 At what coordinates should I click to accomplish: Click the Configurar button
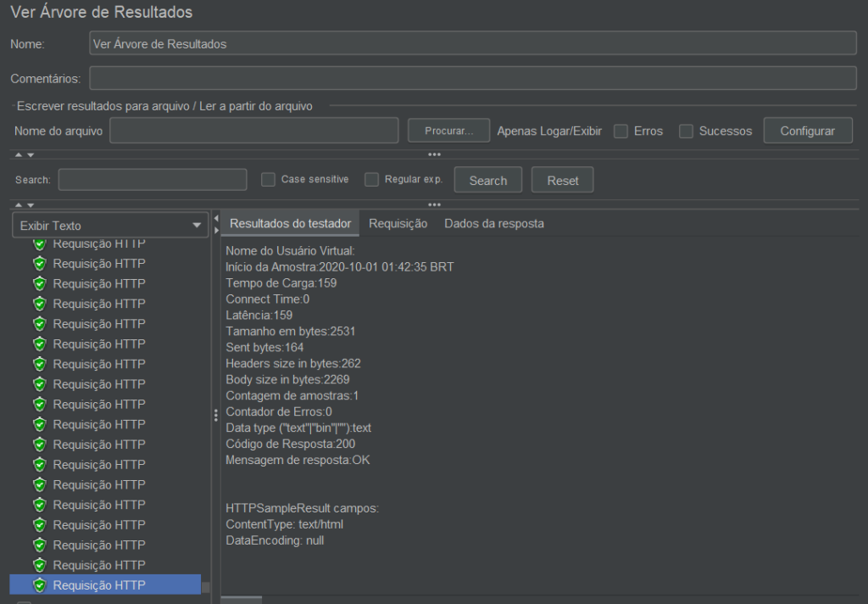[x=808, y=131]
